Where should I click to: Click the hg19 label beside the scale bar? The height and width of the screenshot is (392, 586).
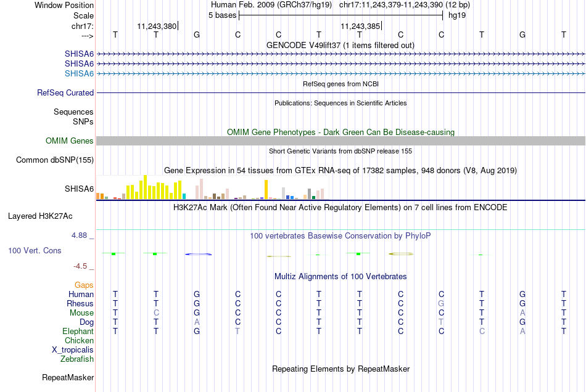click(x=457, y=15)
